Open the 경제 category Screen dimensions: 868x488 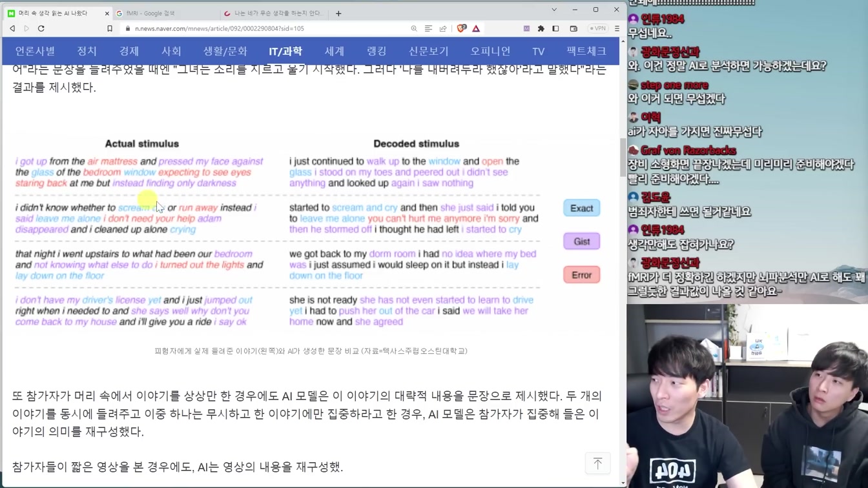129,51
